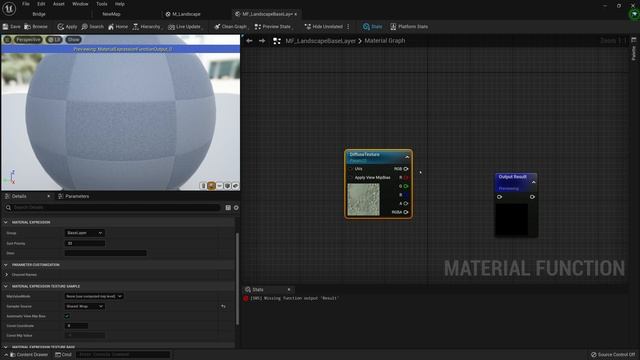The image size is (640, 360).
Task: Switch to the NewMap tab
Action: click(x=111, y=14)
